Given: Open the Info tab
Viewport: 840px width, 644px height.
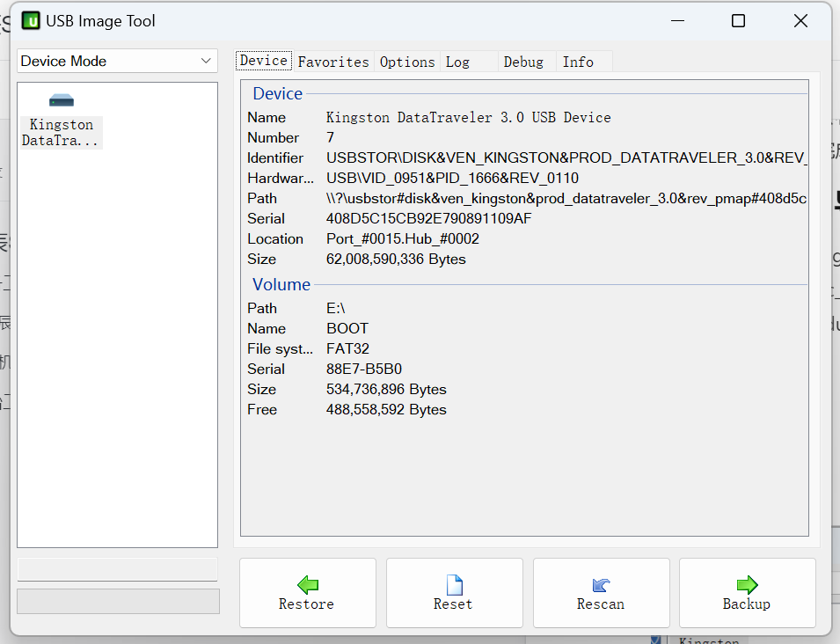Looking at the screenshot, I should tap(578, 62).
